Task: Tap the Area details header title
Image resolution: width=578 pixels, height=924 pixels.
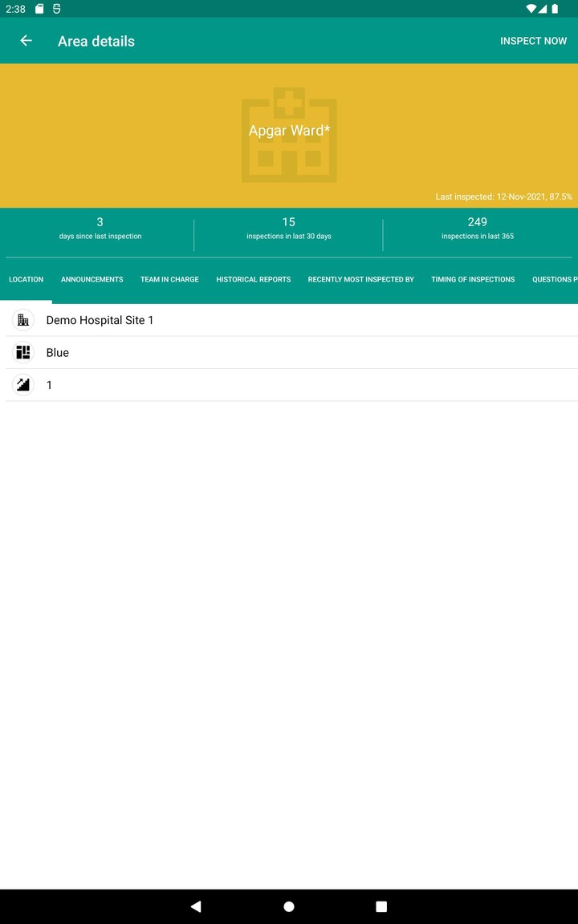Action: 96,41
